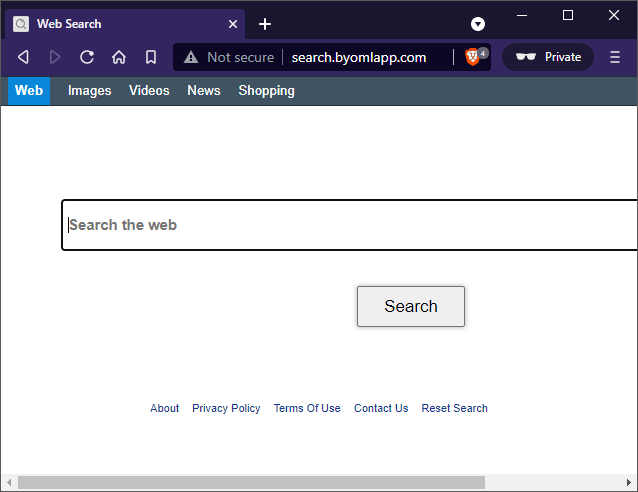This screenshot has width=638, height=492.
Task: Click the Private window indicator
Action: click(x=548, y=57)
